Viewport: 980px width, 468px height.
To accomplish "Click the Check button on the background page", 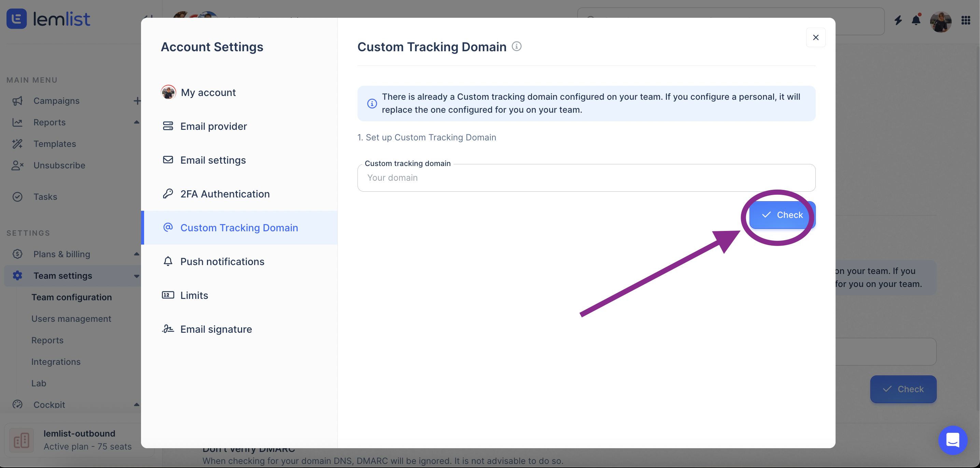I will click(903, 389).
